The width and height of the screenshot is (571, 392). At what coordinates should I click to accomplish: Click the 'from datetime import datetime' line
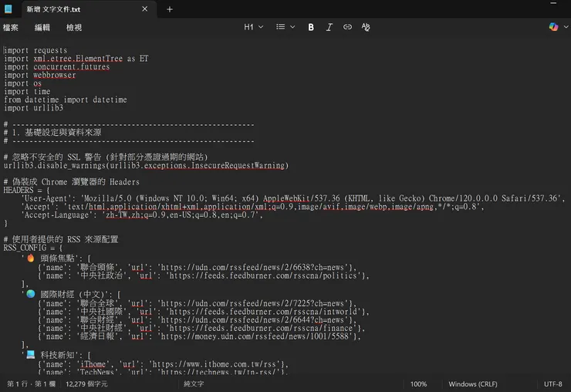(x=65, y=100)
